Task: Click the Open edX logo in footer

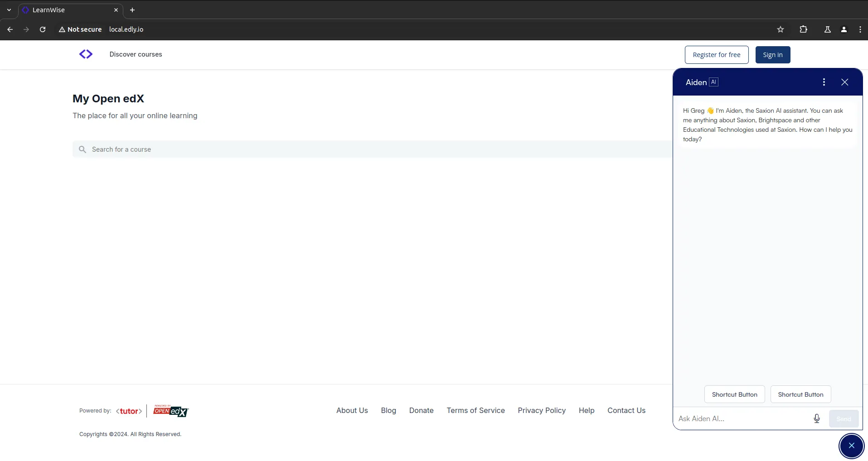Action: [x=171, y=411]
